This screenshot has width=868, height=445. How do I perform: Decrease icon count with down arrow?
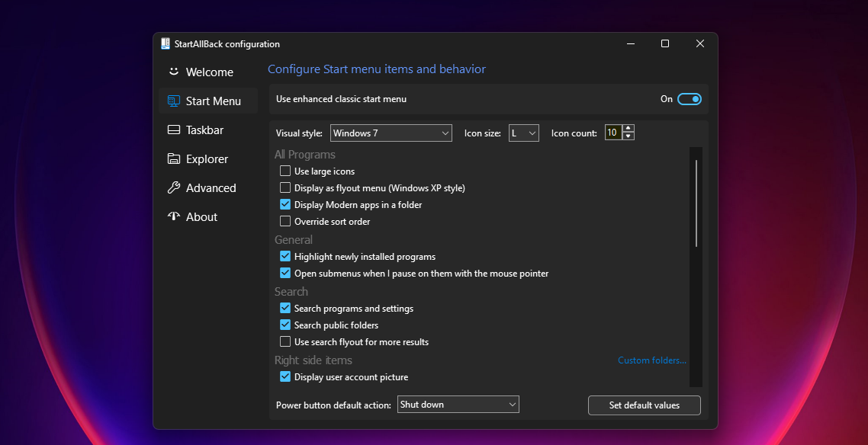pos(628,136)
